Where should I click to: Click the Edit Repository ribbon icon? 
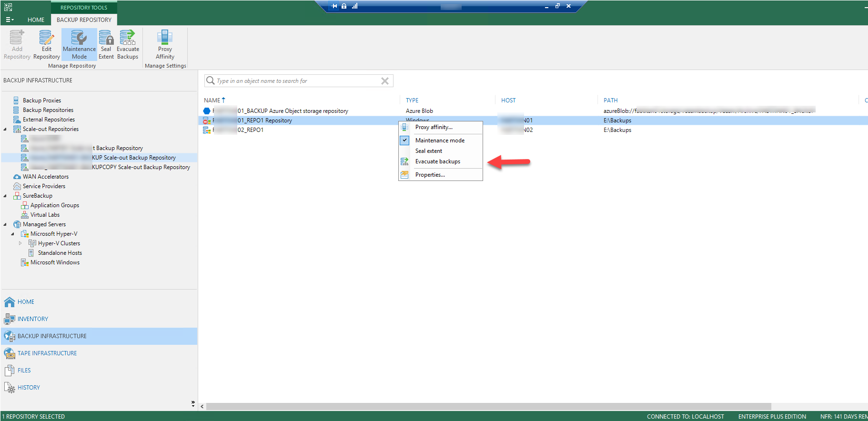(46, 45)
